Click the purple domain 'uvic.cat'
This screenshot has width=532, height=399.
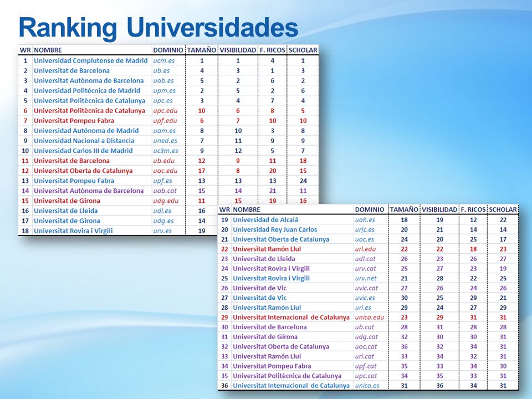click(x=366, y=288)
